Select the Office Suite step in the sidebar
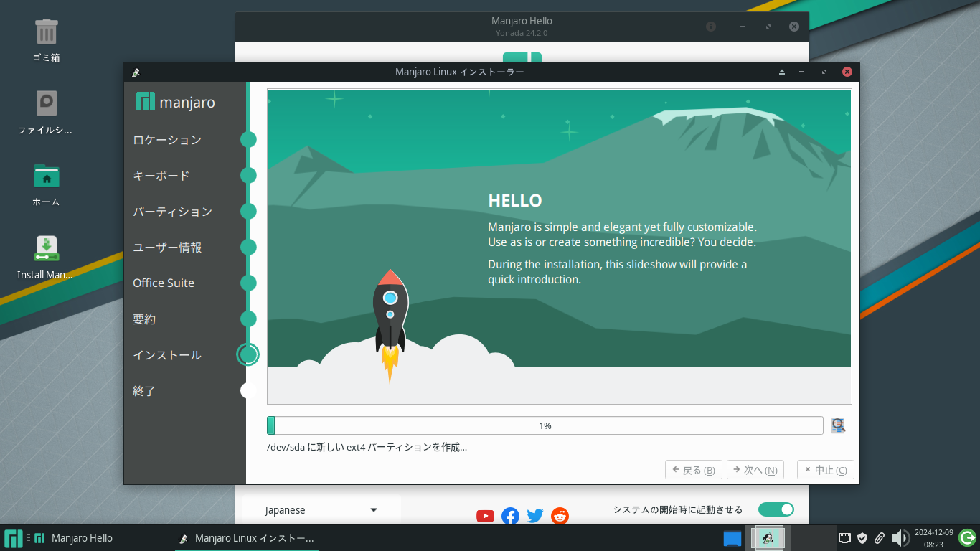Image resolution: width=980 pixels, height=551 pixels. (164, 283)
